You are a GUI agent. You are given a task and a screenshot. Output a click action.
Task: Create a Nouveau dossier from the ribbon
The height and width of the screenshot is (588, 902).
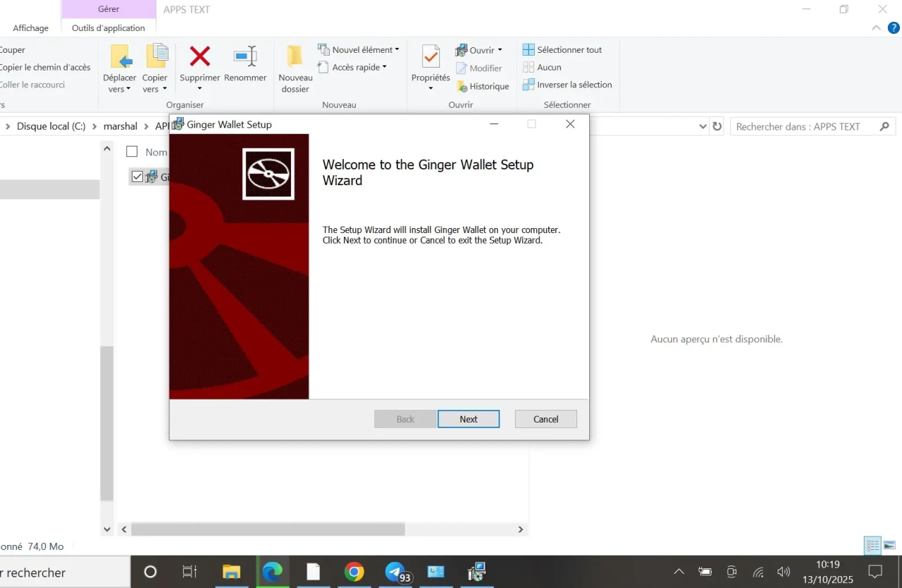[295, 69]
